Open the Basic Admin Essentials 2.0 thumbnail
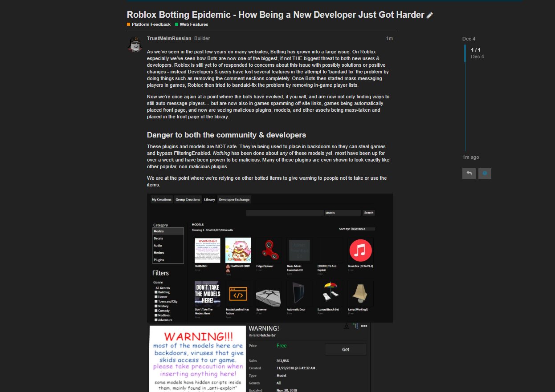This screenshot has height=392, width=555. pos(299,250)
